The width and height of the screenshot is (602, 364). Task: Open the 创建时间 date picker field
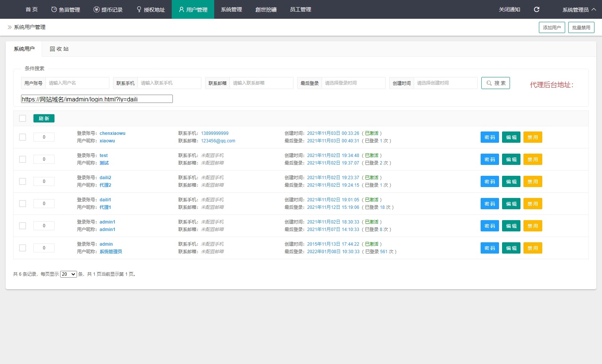coord(445,83)
